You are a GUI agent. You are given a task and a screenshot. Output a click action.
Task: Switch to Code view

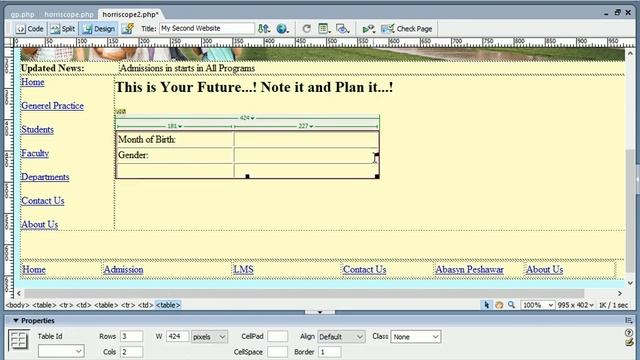pyautogui.click(x=30, y=29)
